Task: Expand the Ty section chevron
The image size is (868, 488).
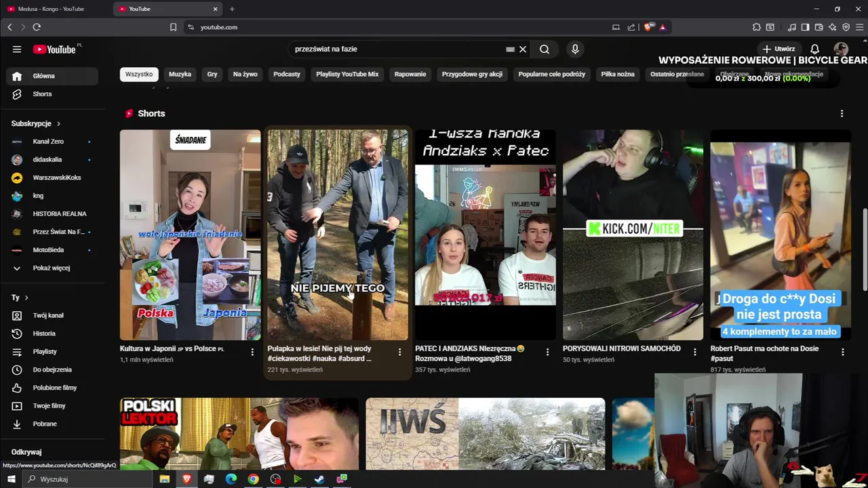Action: pos(26,298)
